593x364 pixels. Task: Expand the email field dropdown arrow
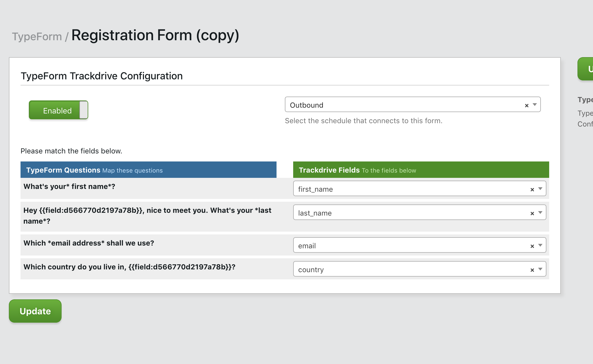tap(540, 246)
